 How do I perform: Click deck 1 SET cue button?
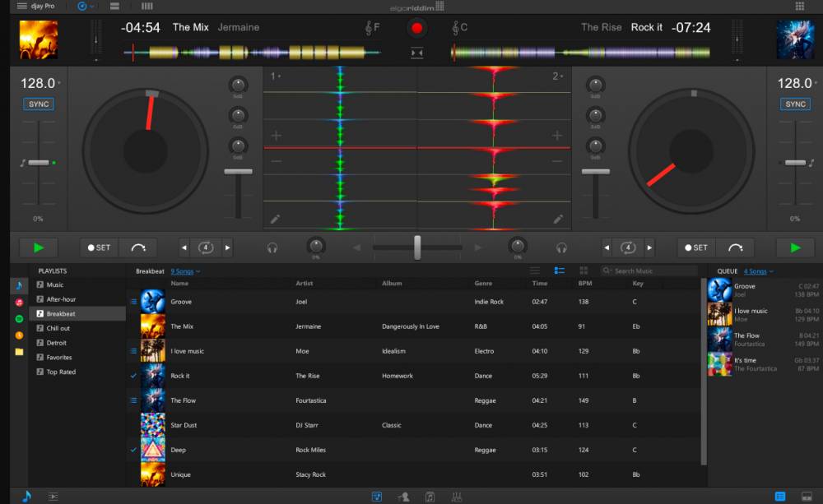click(x=100, y=247)
